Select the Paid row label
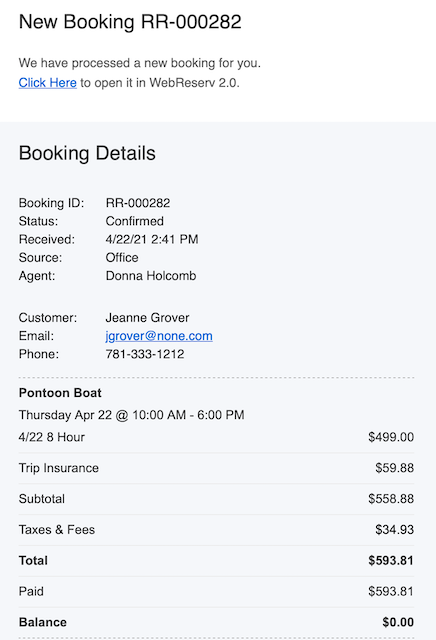Screen dimensions: 436x640 pyautogui.click(x=31, y=591)
